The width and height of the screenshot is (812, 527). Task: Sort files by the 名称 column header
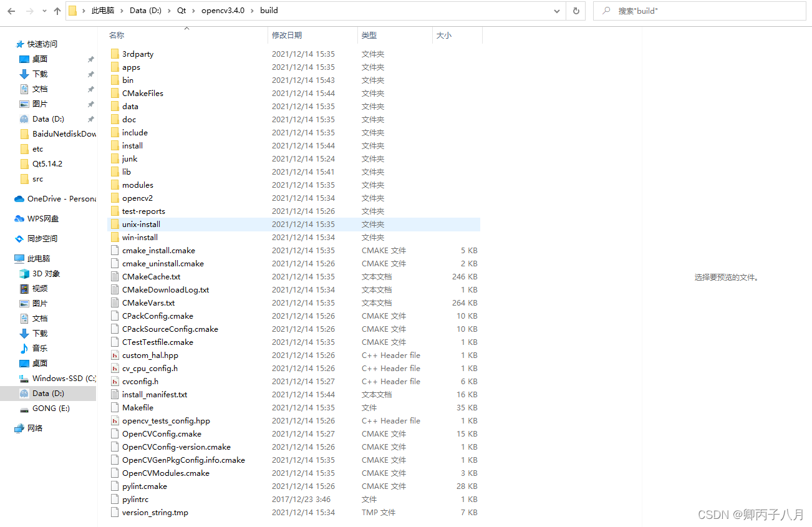coord(116,36)
